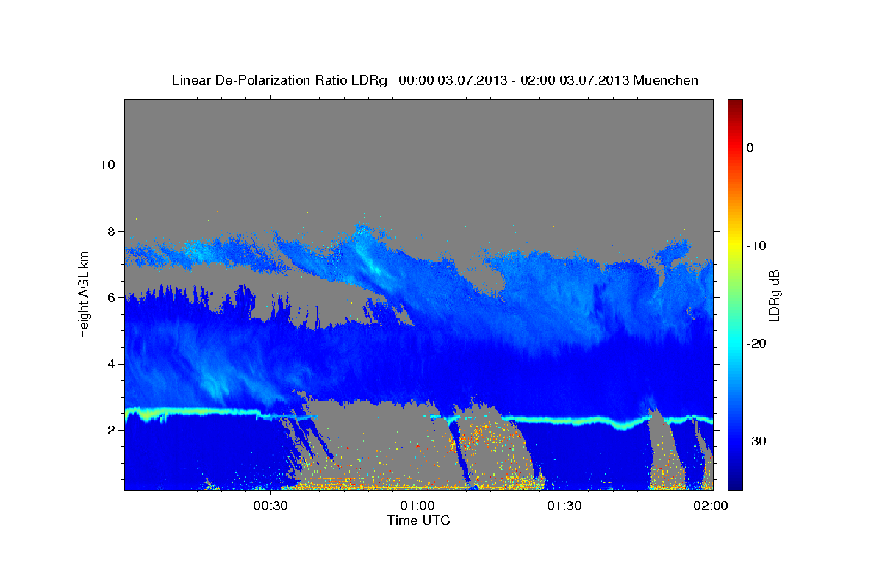Click the dark red top of colorbar
Screen dimensions: 882x588
pos(735,104)
